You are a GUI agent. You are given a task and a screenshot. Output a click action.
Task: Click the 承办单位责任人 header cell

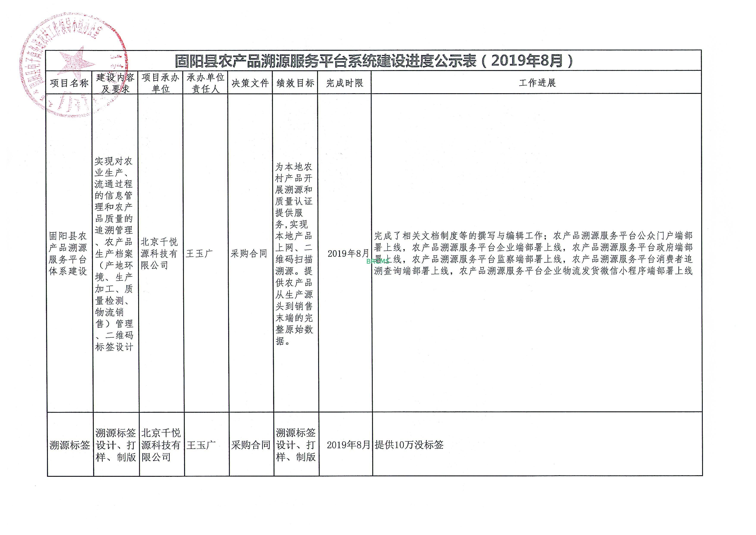(x=205, y=83)
